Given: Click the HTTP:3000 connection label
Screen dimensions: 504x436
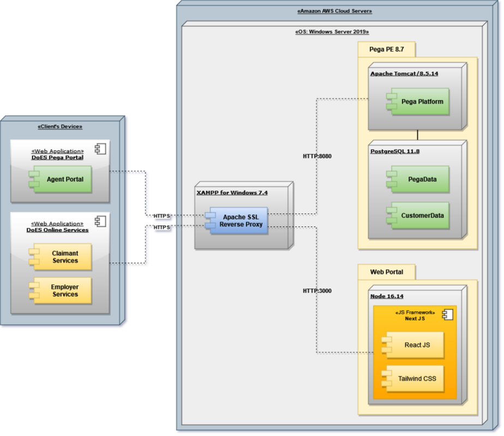Looking at the screenshot, I should pos(317,291).
